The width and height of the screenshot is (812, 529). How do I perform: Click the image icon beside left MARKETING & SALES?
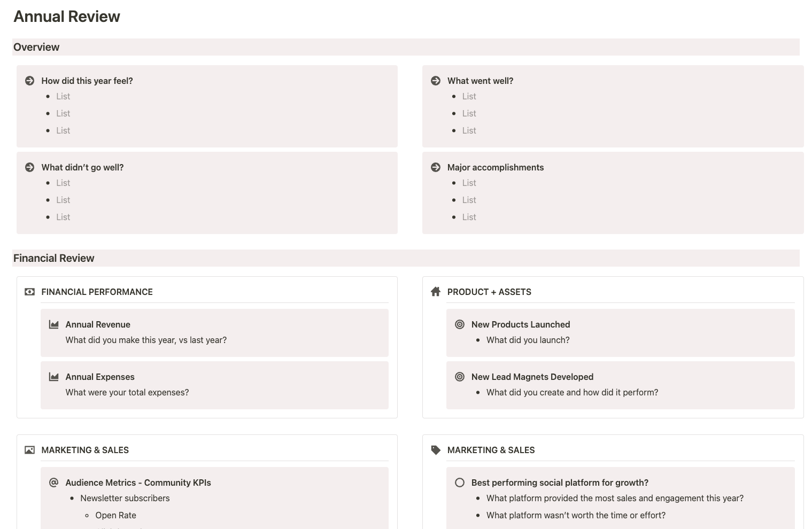click(30, 450)
